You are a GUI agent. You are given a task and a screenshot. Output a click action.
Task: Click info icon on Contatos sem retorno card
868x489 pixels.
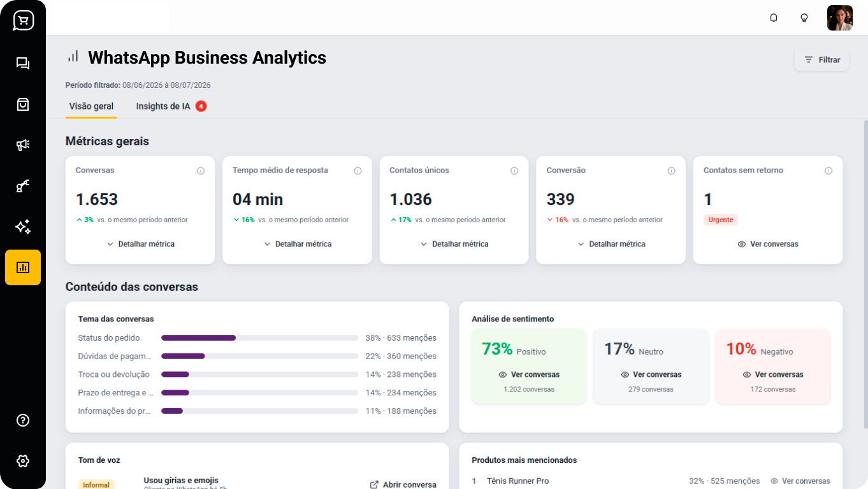point(828,171)
